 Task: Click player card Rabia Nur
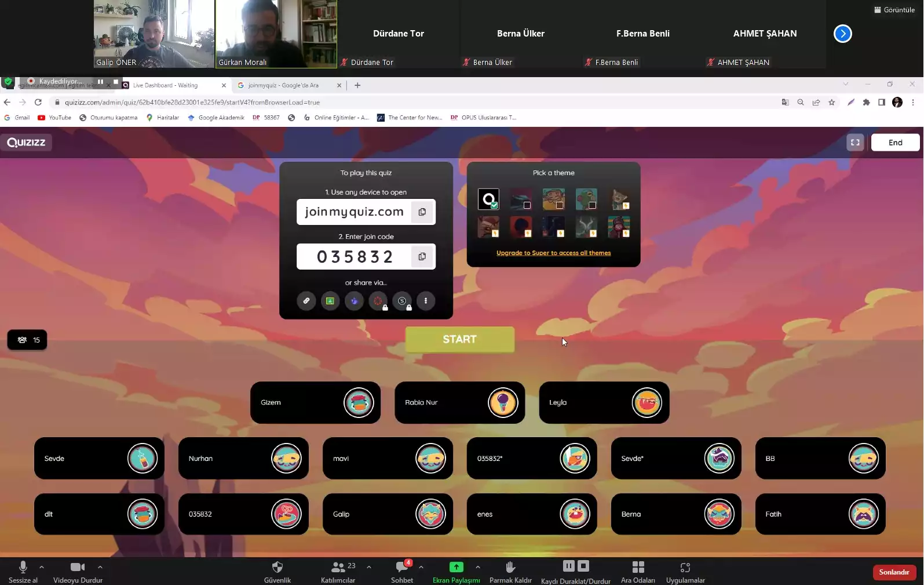tap(459, 402)
